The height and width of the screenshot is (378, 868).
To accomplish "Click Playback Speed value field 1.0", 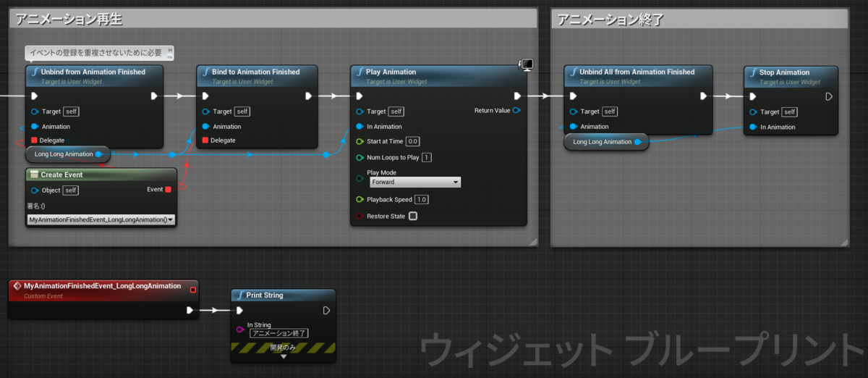I will [x=422, y=199].
